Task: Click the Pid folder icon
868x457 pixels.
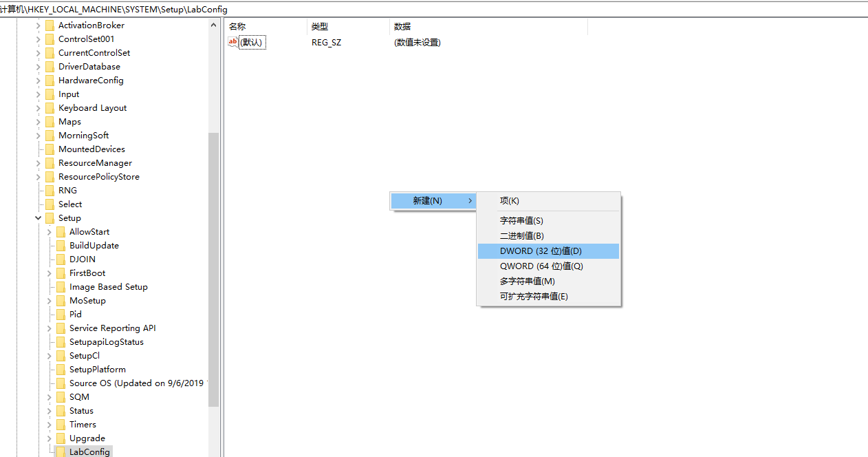Action: [x=61, y=315]
